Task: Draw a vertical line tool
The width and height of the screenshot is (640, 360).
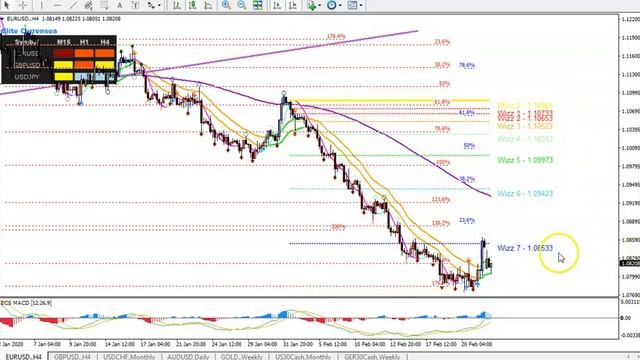Action: point(41,5)
